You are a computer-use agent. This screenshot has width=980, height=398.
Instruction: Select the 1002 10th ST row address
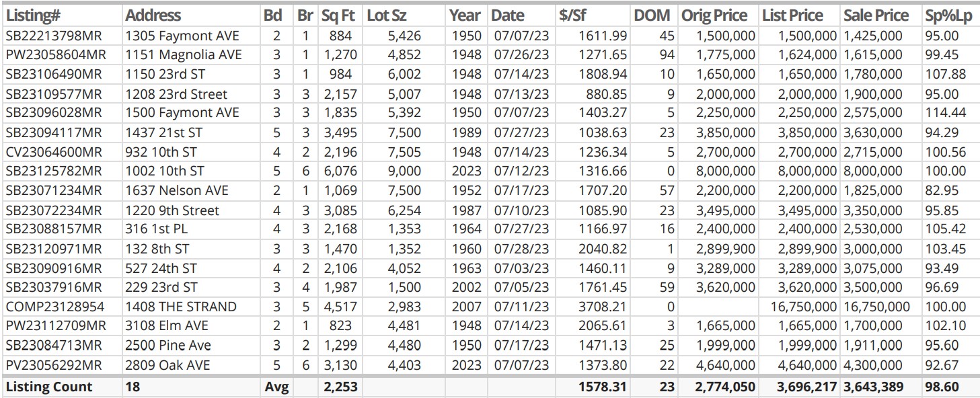tap(165, 171)
